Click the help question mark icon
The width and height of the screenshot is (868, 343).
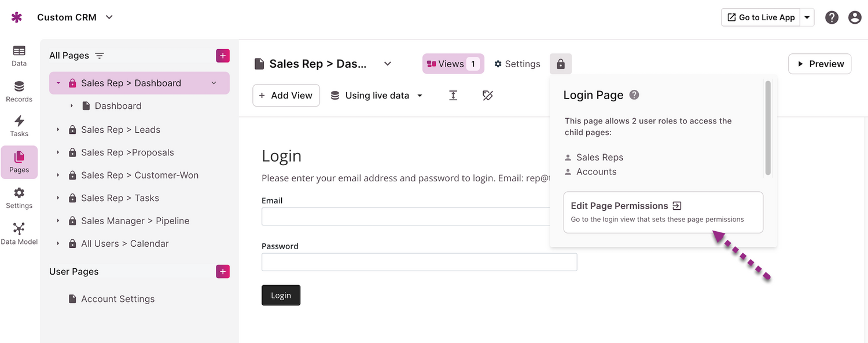point(832,17)
